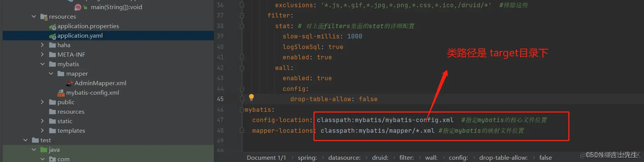This screenshot has height=162, width=644.
Task: Click the mapper folder icon
Action: click(61, 74)
